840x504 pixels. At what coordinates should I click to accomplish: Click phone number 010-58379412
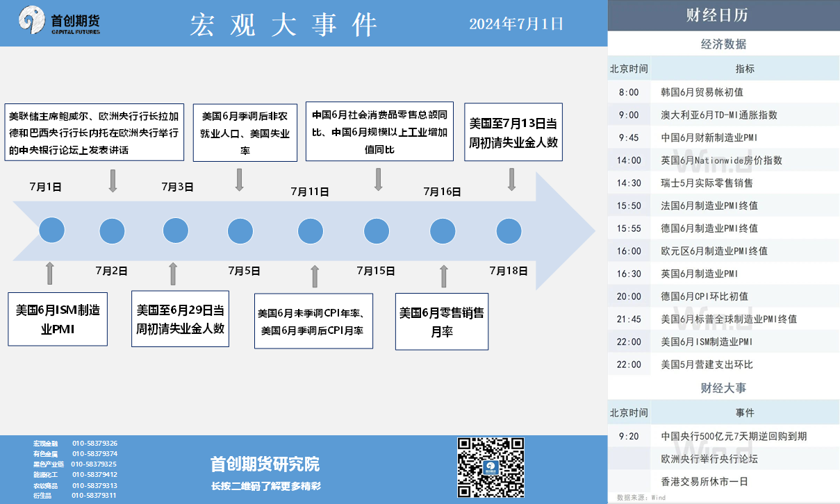[94, 474]
